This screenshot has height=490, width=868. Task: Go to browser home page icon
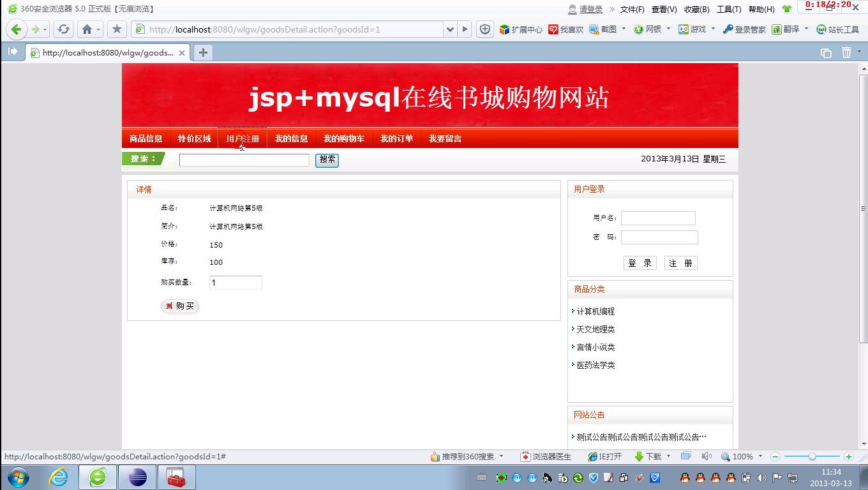[87, 29]
